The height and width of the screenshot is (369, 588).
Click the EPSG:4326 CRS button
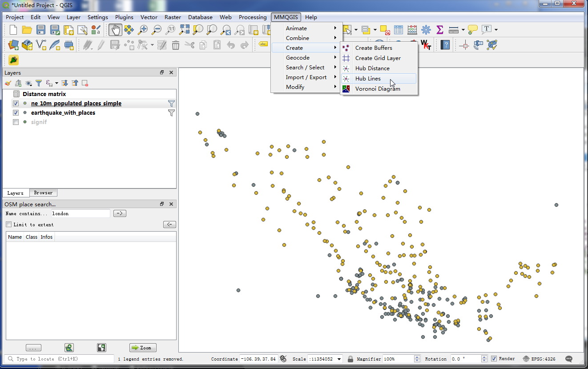pyautogui.click(x=539, y=359)
